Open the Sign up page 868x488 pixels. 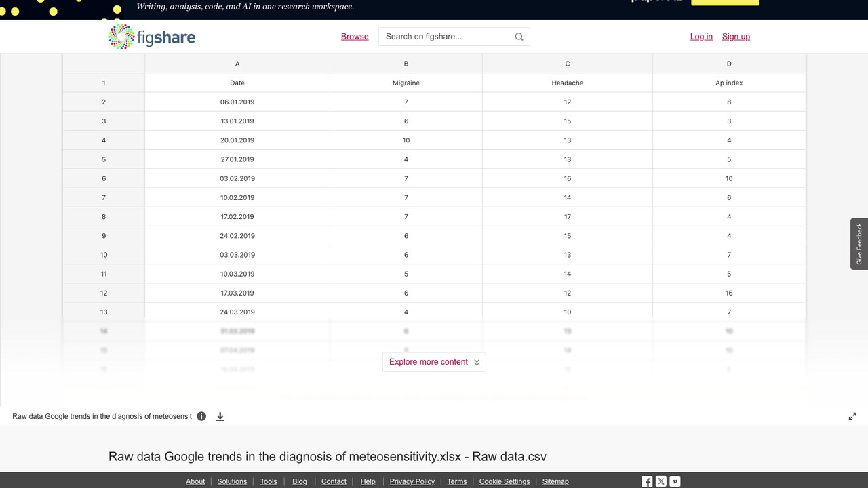tap(736, 37)
